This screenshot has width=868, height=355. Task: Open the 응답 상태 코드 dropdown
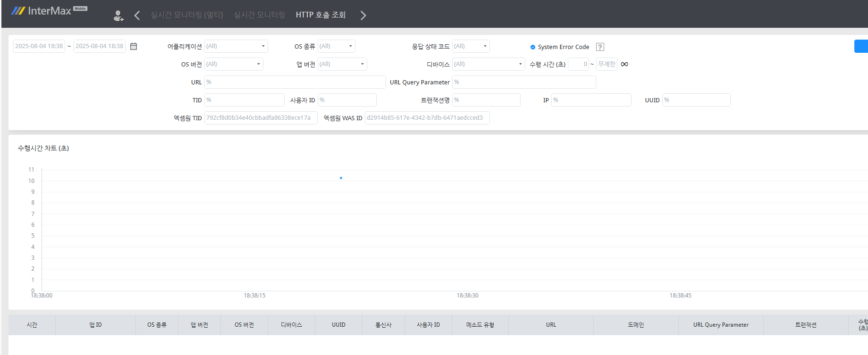coord(471,46)
